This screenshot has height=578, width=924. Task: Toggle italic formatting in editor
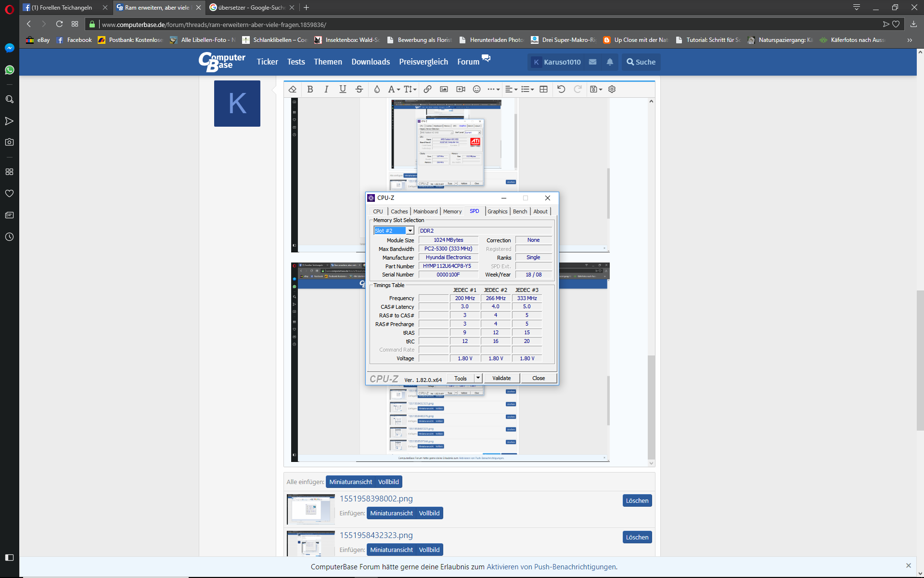pos(326,89)
